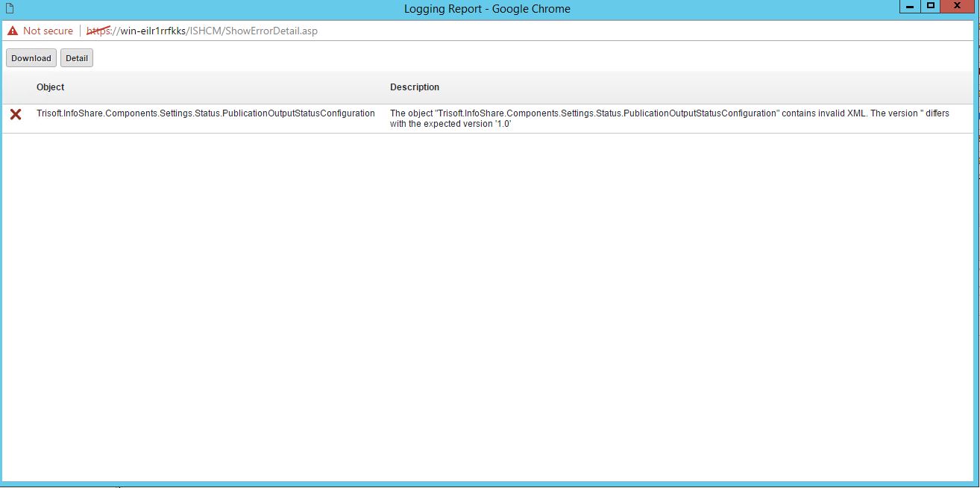Click the "Not secure" label text
980x488 pixels.
click(x=48, y=31)
